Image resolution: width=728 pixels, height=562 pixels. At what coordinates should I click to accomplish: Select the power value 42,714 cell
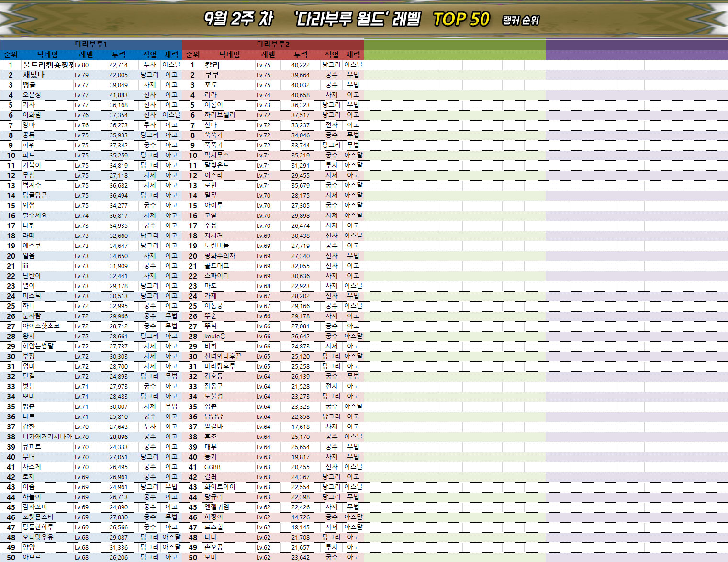119,65
